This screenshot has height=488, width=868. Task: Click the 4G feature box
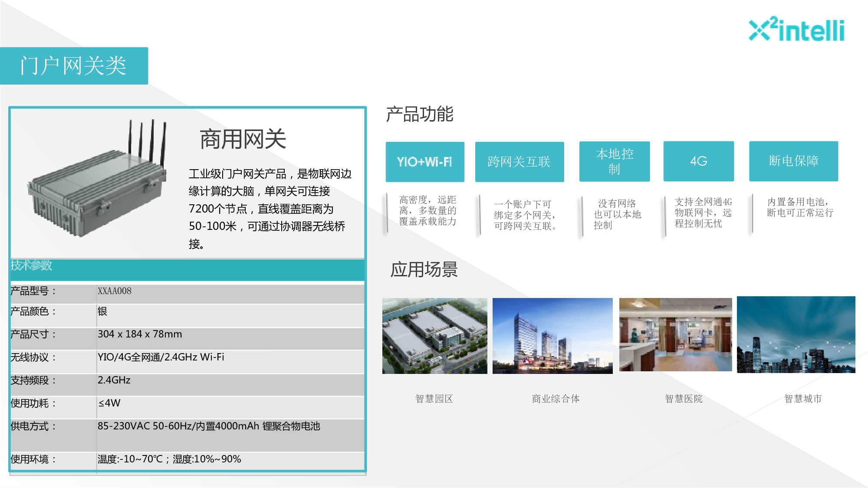(x=699, y=161)
